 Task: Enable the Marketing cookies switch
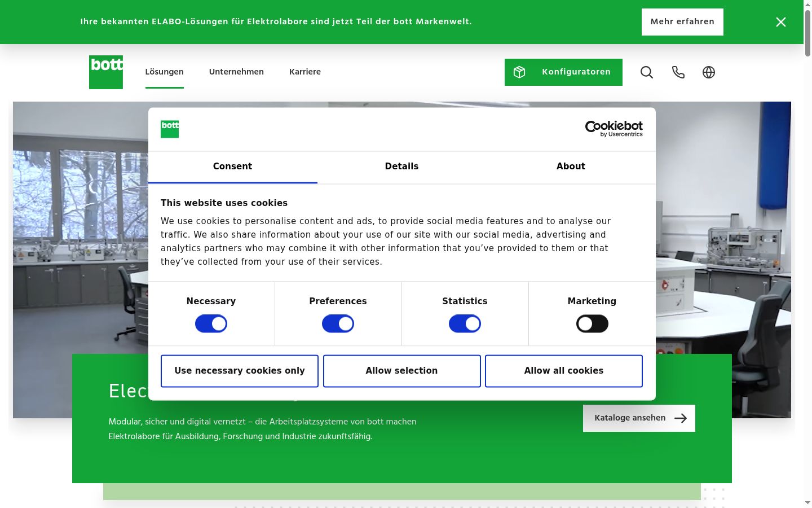(x=592, y=324)
